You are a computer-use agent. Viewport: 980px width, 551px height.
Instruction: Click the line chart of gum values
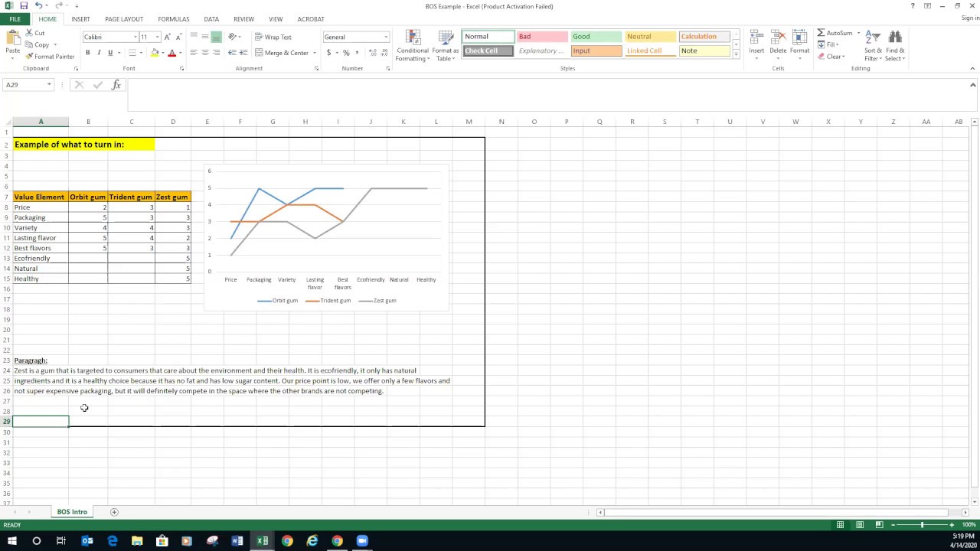[326, 237]
